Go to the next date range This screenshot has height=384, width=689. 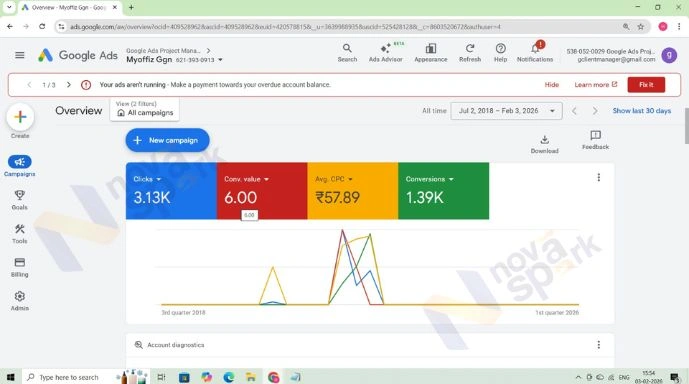[595, 111]
